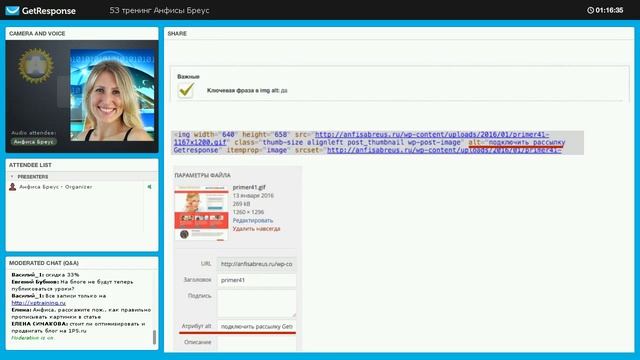Click the webinar title 53 тренинг Анфисы Бреус
The image size is (640, 360).
[x=159, y=10]
